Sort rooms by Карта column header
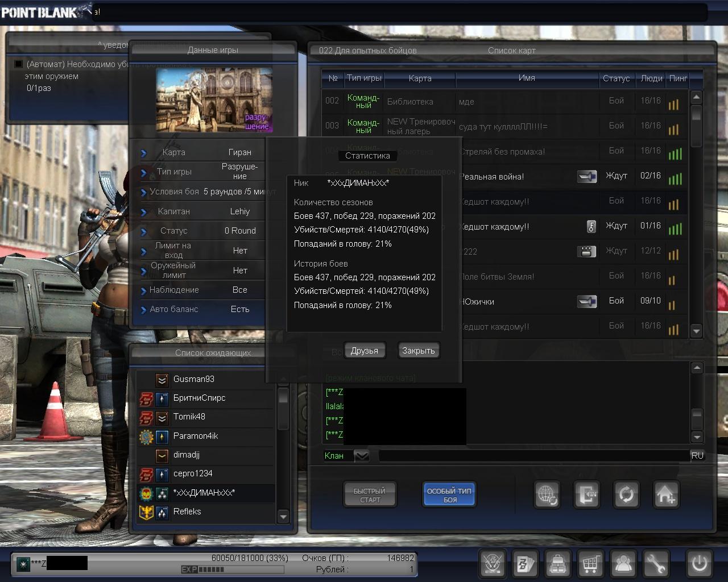The width and height of the screenshot is (728, 582). [x=420, y=78]
